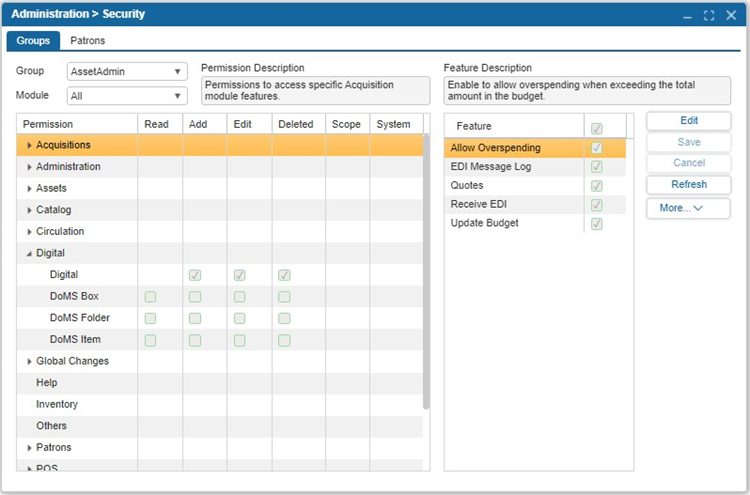Screen dimensions: 750x495
Task: Select the Receive EDI feature row
Action: click(x=535, y=204)
